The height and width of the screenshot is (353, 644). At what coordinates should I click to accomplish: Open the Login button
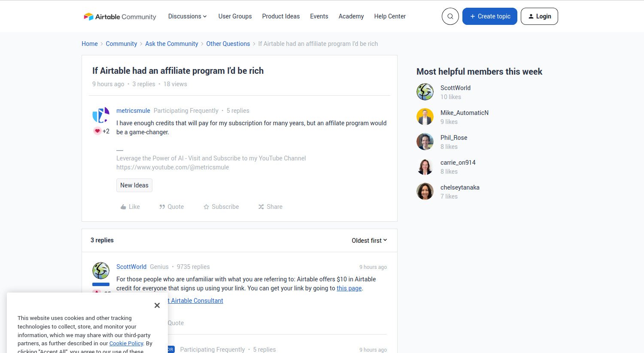(539, 16)
